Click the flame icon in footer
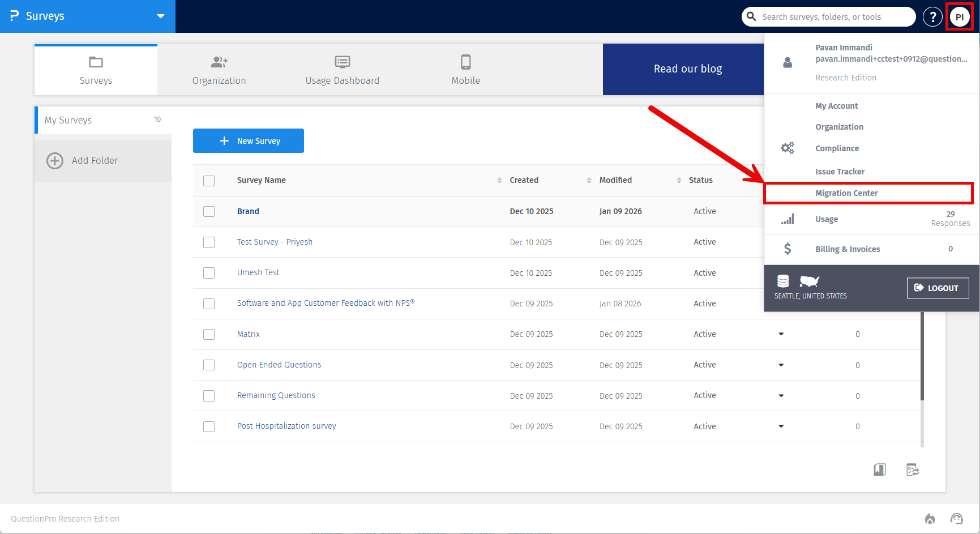 click(x=930, y=519)
